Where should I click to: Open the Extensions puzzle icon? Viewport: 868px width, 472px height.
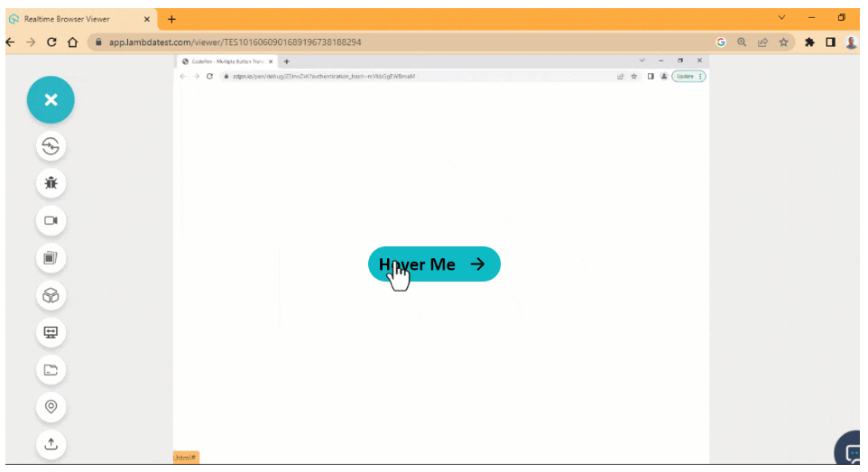(809, 42)
